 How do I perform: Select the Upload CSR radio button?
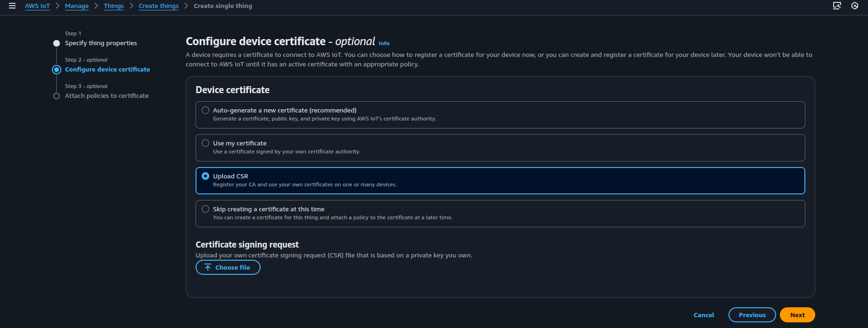pos(205,176)
